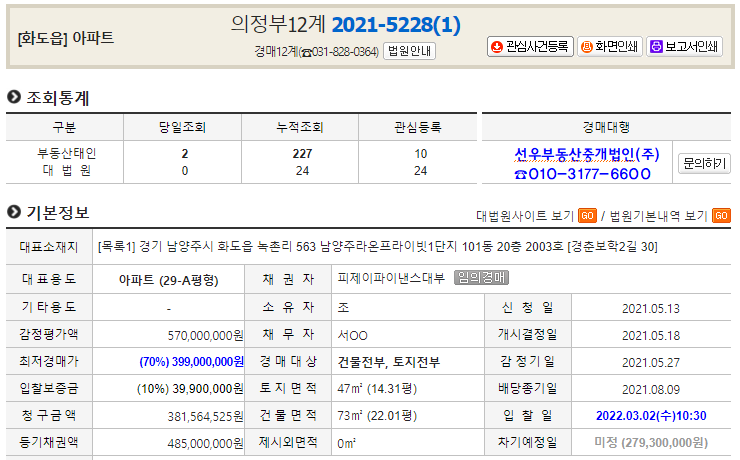This screenshot has height=460, width=740.
Task: Click the red download icon on 관심사건등록
Action: click(496, 47)
